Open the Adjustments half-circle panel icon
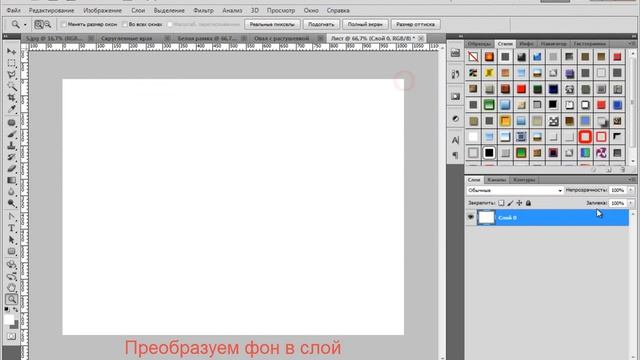Image resolution: width=640 pixels, height=360 pixels. click(x=456, y=119)
